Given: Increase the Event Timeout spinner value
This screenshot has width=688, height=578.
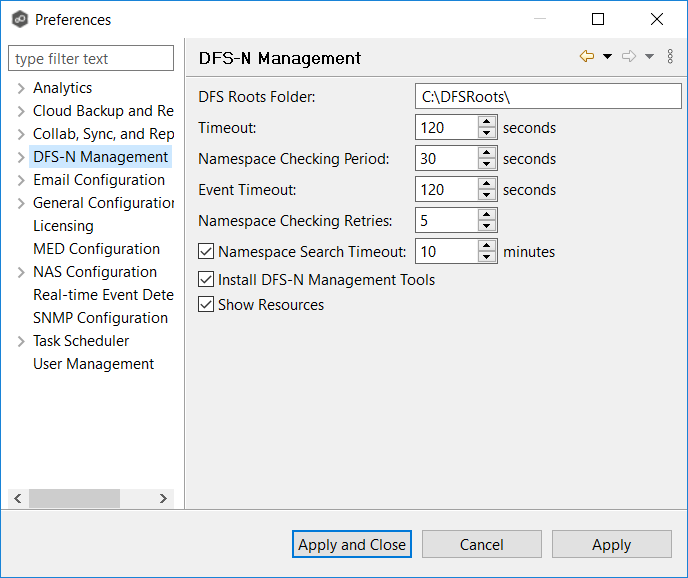Looking at the screenshot, I should 487,184.
